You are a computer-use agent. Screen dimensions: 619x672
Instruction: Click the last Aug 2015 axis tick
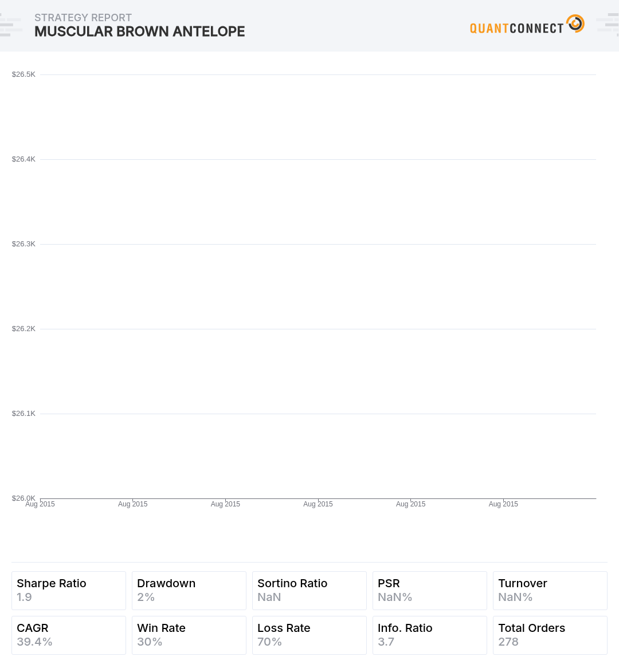click(x=503, y=504)
